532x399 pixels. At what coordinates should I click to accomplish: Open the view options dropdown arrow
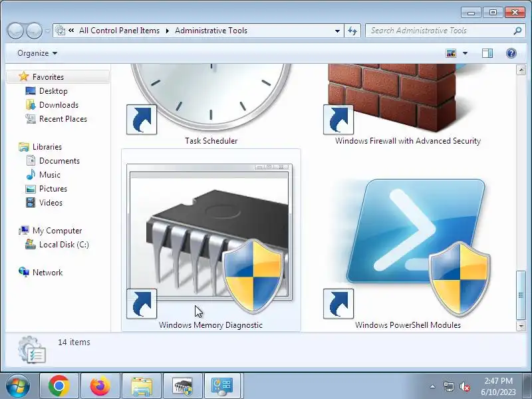point(465,53)
